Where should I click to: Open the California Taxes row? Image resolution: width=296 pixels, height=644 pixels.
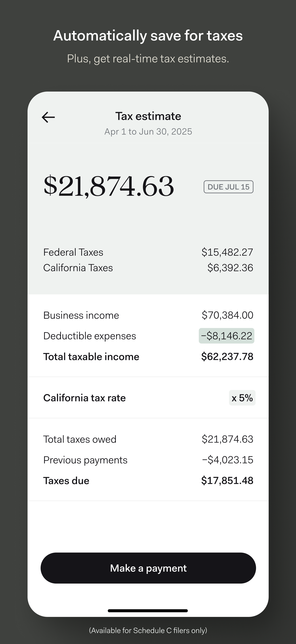(148, 268)
